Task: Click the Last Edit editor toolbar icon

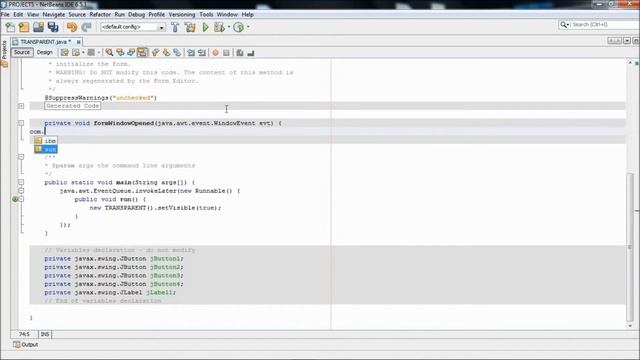Action: [64, 53]
